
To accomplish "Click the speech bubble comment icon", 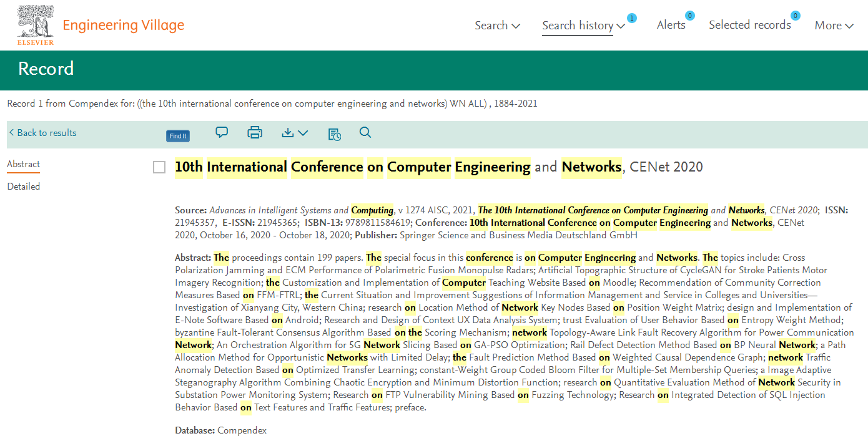I will coord(222,132).
